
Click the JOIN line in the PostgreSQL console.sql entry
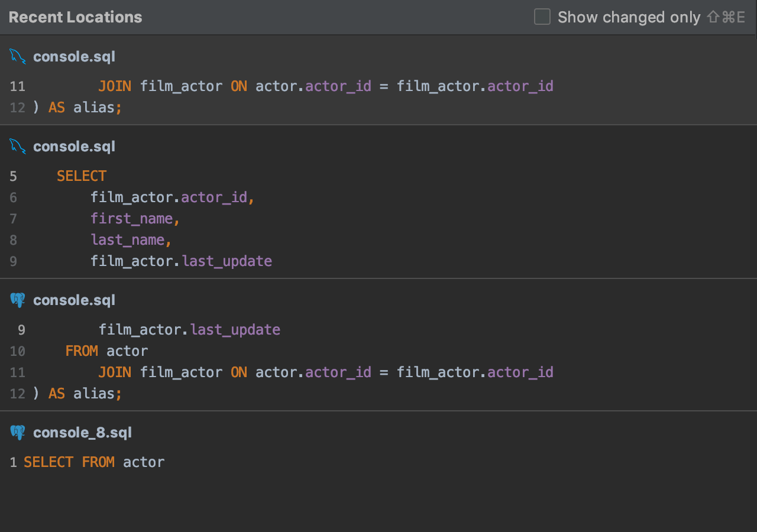pyautogui.click(x=325, y=372)
